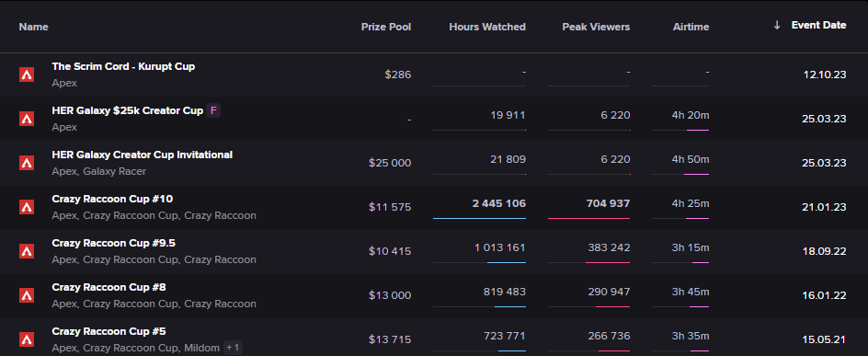Click Apex icon beside Crazy Raccoon Cup #10

27,207
